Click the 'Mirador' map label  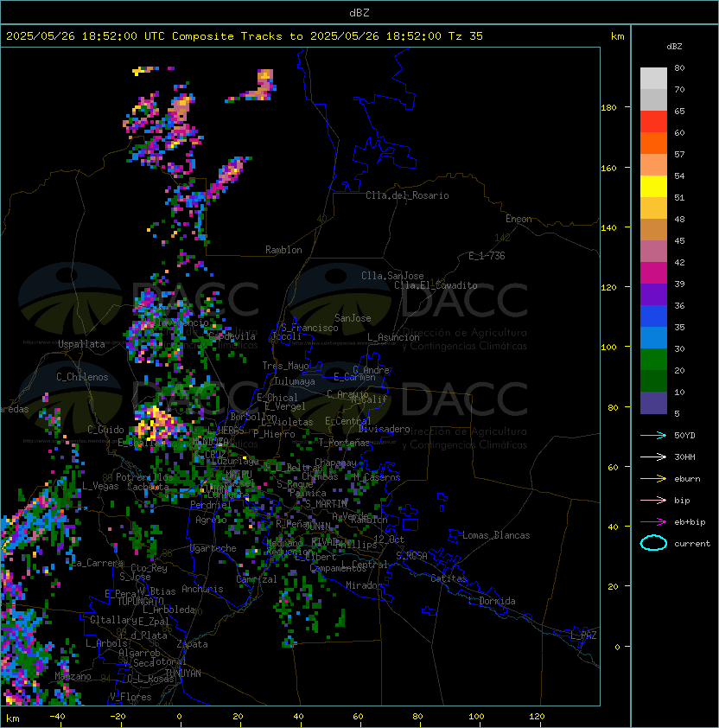(x=365, y=585)
